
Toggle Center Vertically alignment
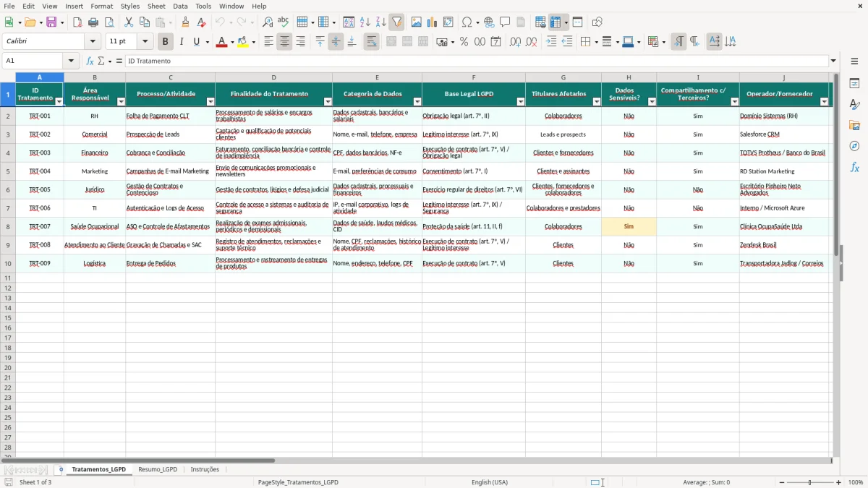pos(336,42)
